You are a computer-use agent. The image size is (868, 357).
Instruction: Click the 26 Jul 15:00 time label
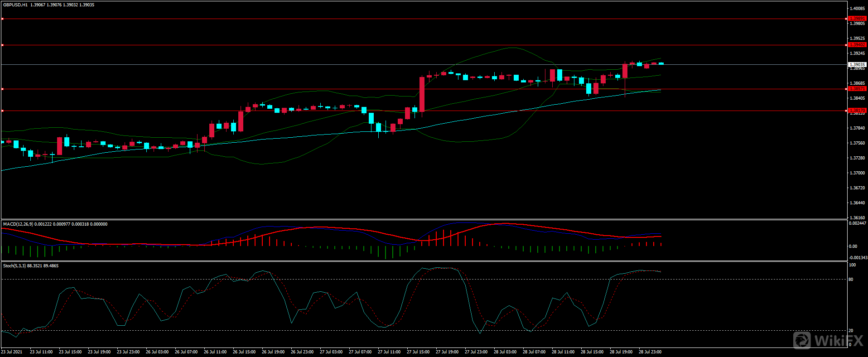click(x=244, y=352)
